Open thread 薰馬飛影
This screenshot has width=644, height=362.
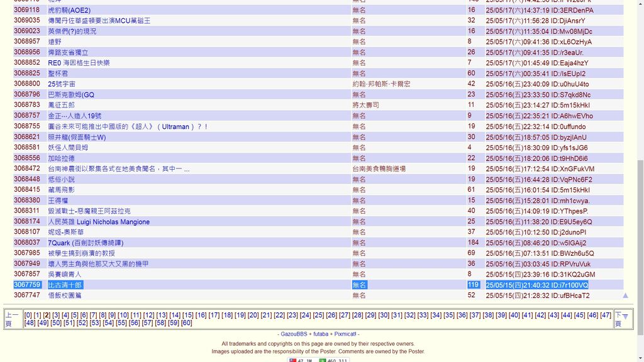(x=61, y=190)
